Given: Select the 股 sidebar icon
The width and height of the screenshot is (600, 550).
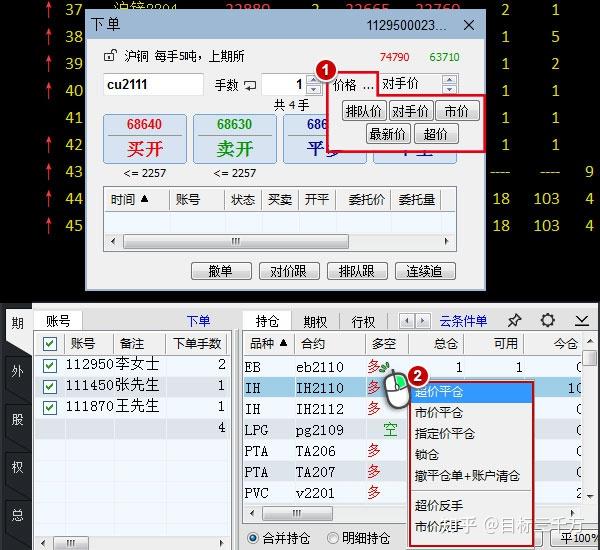Looking at the screenshot, I should pos(17,419).
